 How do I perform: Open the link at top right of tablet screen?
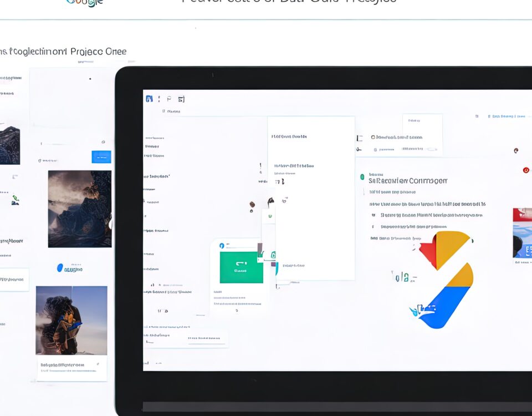click(x=505, y=116)
